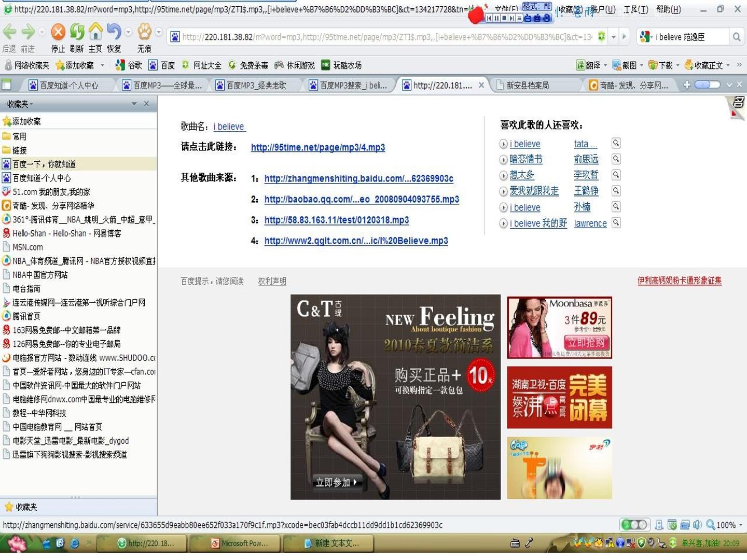Click the address bar URL field
Viewport: 747px width, 560px height.
click(386, 37)
